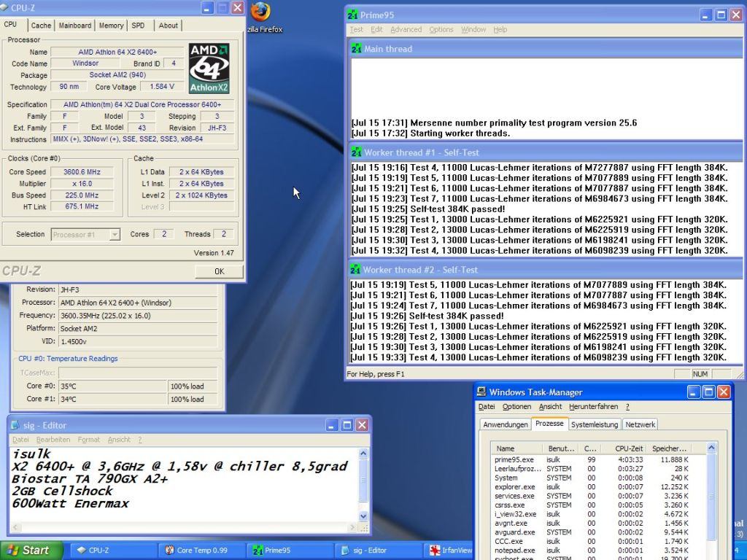Select the Prozesse tab in Task-Manager
The image size is (747, 560).
pos(549,424)
